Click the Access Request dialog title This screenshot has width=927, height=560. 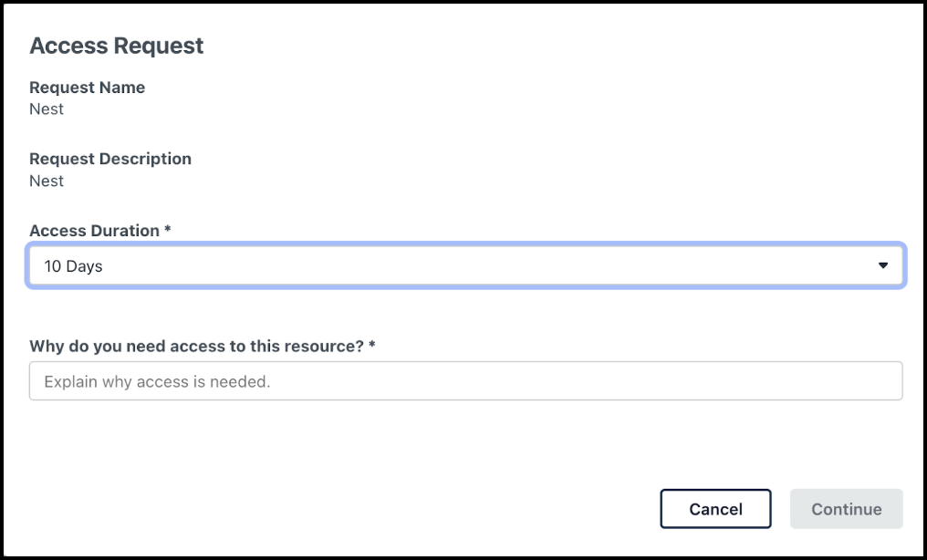click(x=117, y=46)
